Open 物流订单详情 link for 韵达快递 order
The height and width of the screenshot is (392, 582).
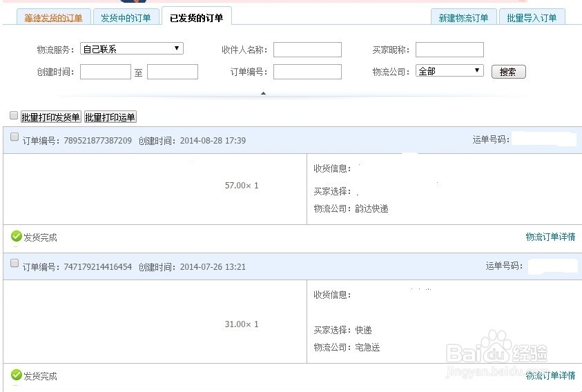(x=550, y=237)
